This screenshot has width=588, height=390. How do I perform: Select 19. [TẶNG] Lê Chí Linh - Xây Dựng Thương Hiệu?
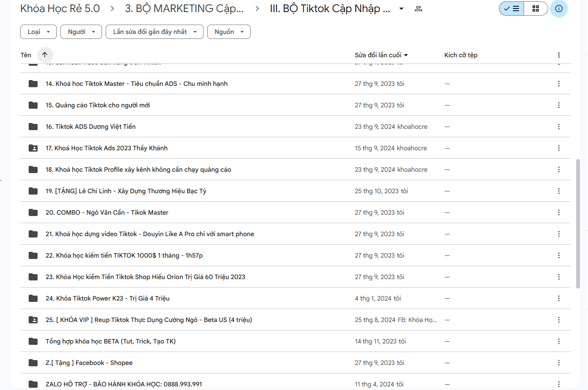(126, 191)
